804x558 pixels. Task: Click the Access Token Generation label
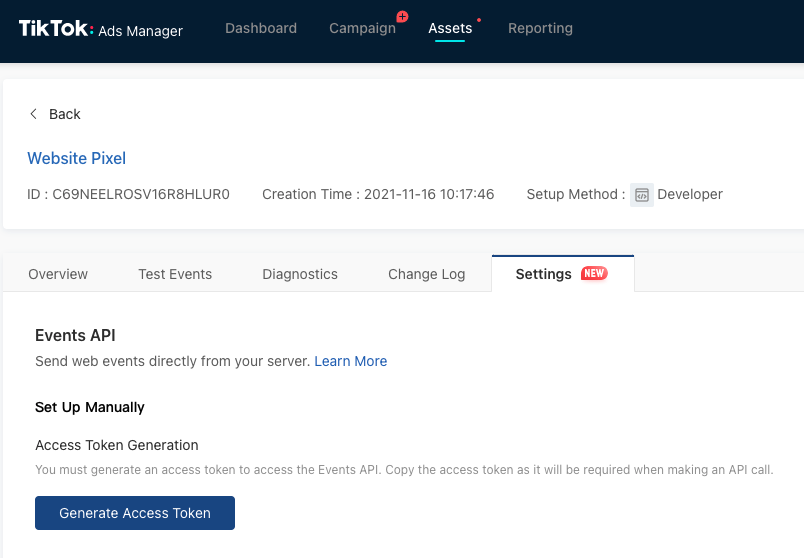tap(116, 445)
